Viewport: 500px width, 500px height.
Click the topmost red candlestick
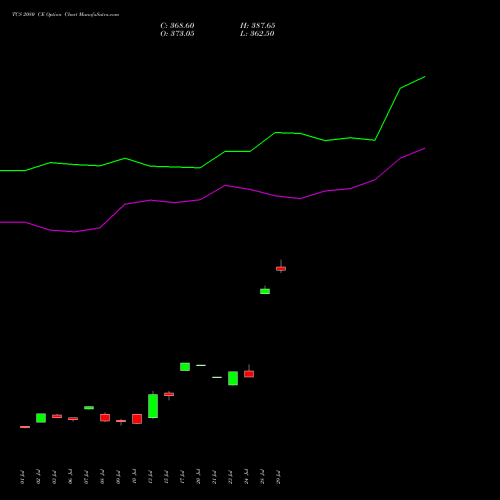tap(281, 268)
